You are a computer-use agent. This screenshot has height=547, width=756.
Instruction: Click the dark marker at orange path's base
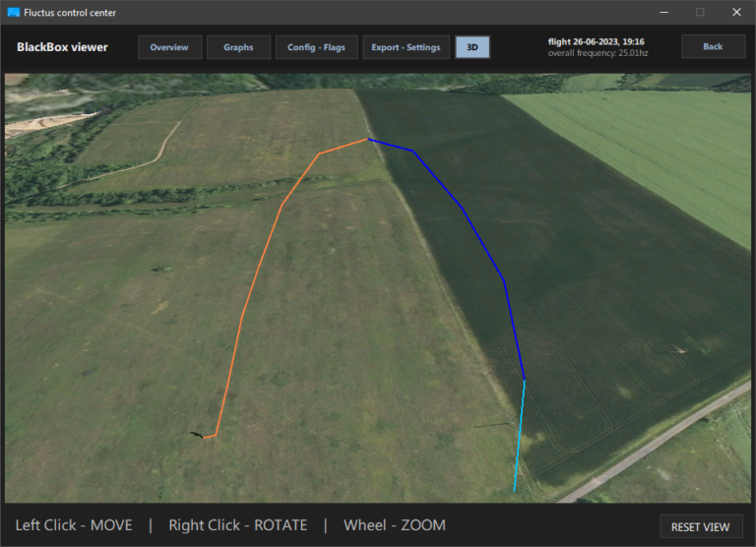[x=198, y=434]
